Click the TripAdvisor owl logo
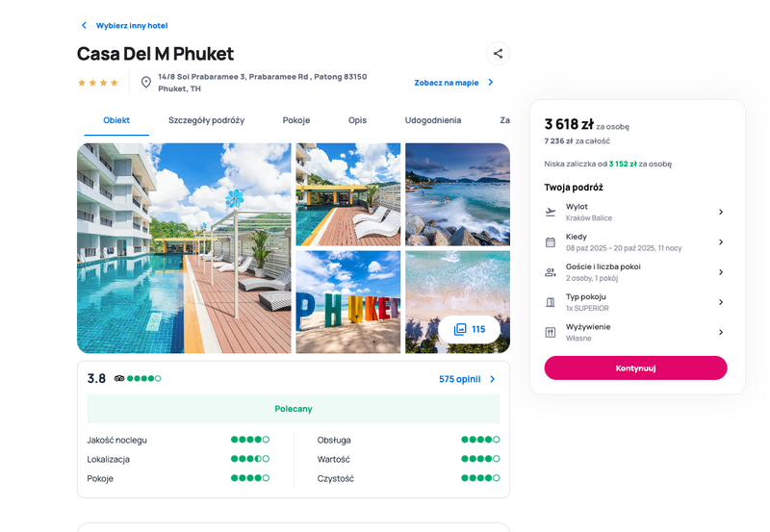Viewport: 770px width, 532px height. click(119, 378)
